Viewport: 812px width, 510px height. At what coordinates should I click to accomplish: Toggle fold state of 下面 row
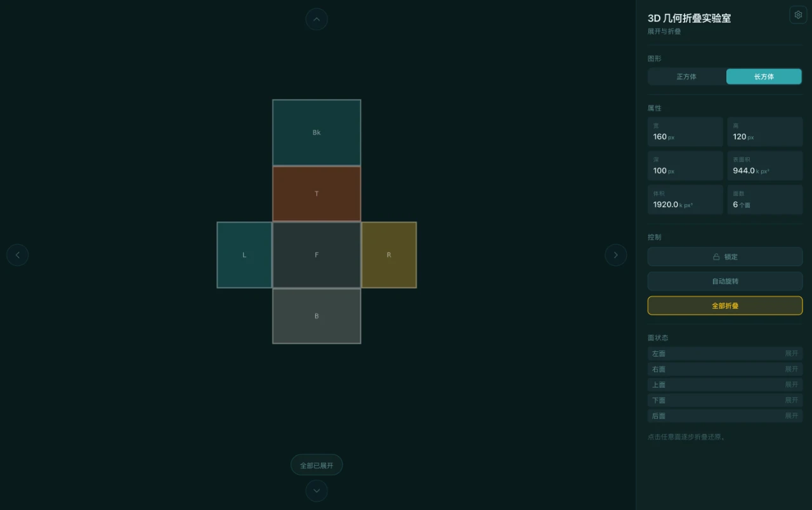[x=725, y=400]
